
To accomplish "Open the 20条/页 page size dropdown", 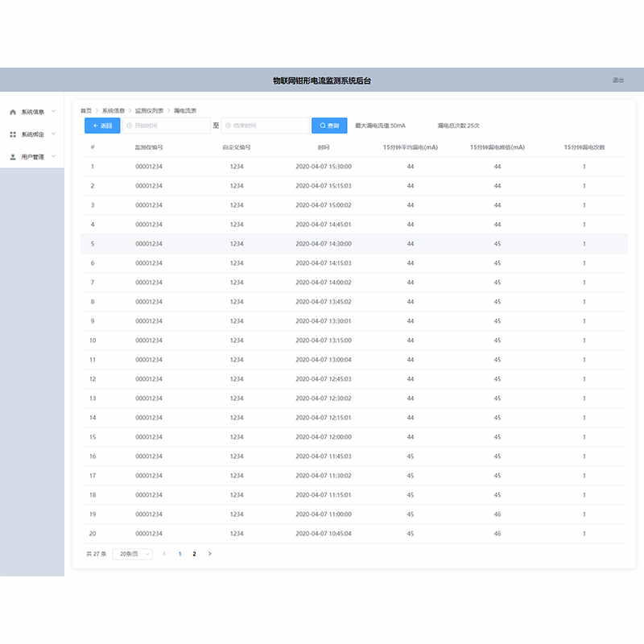I will pos(132,554).
